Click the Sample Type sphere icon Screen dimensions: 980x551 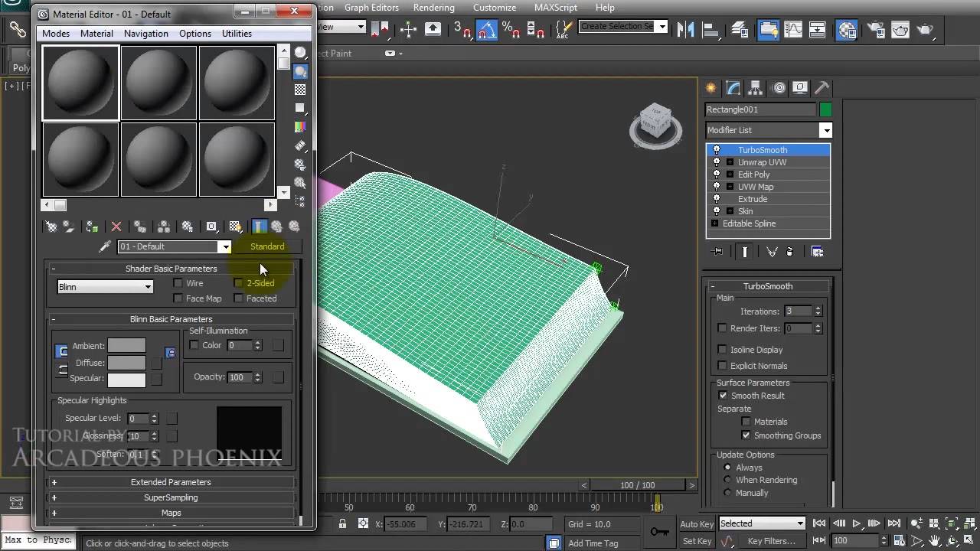(301, 53)
